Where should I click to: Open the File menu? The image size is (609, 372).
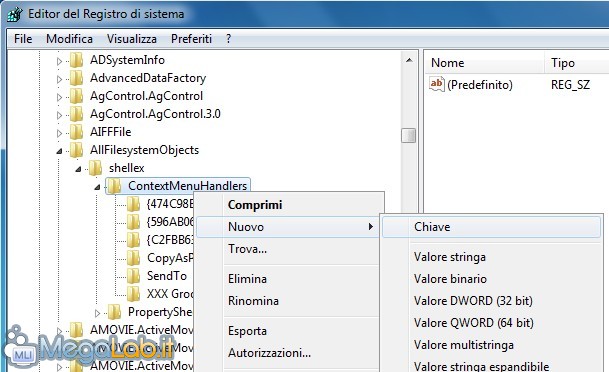(23, 39)
